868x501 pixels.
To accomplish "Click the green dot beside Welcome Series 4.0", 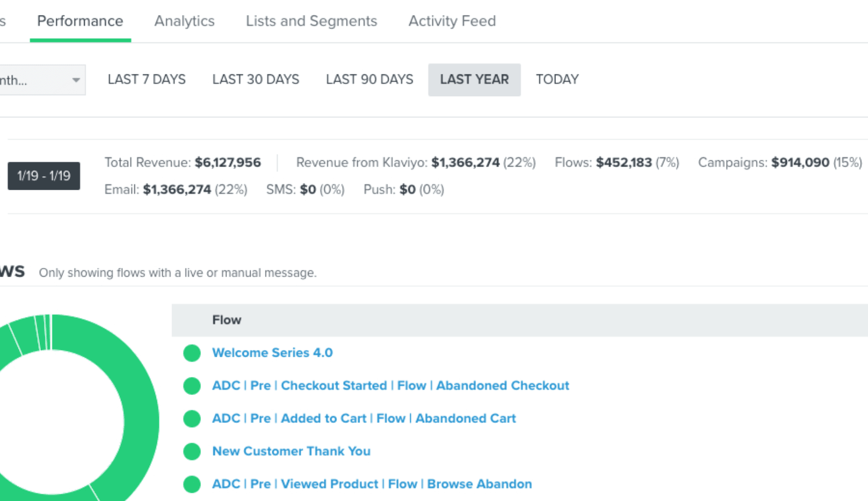I will [x=192, y=353].
